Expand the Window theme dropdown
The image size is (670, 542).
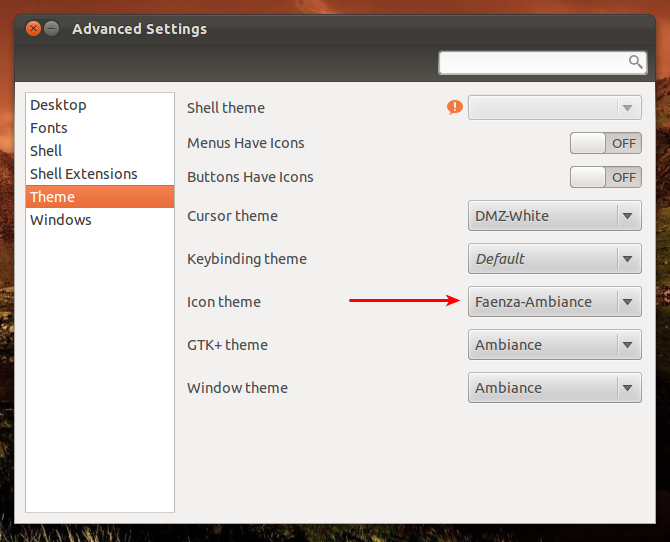[x=554, y=388]
